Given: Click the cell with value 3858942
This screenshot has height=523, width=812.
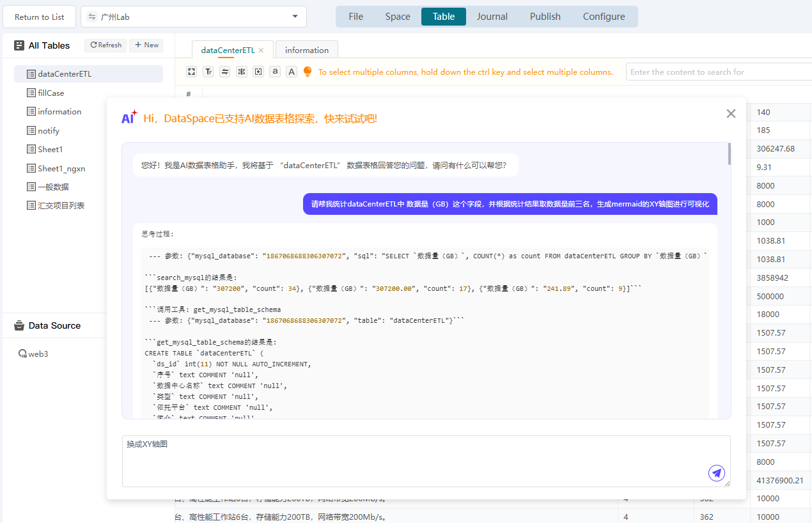Looking at the screenshot, I should pos(780,278).
